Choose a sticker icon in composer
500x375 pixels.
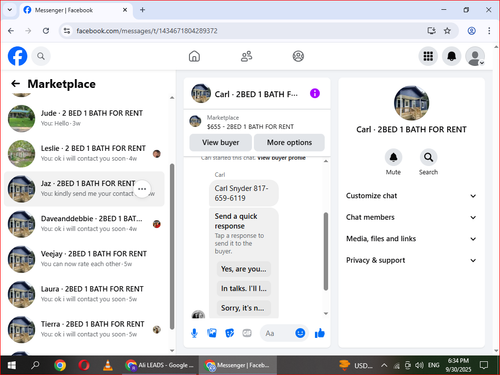(x=229, y=333)
